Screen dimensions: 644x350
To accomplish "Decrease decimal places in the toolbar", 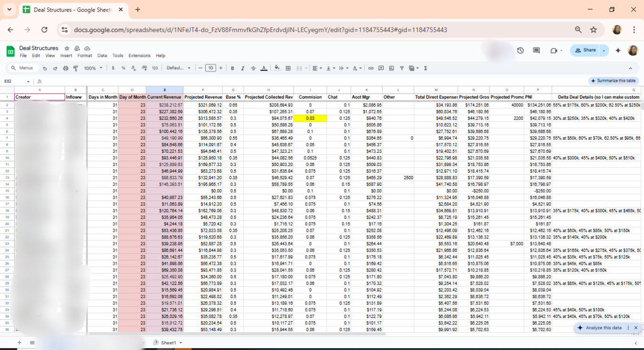I will pos(134,68).
